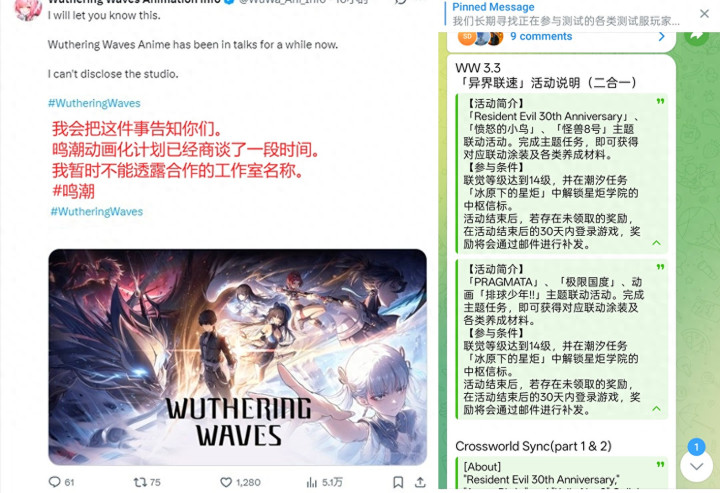The height and width of the screenshot is (493, 720).
Task: Share the tweet via upload icon
Action: (420, 482)
